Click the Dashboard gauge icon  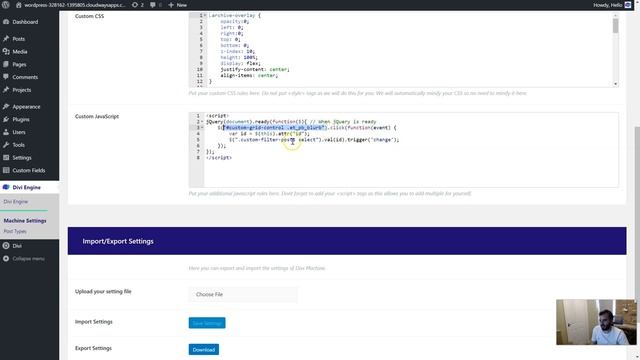6,22
